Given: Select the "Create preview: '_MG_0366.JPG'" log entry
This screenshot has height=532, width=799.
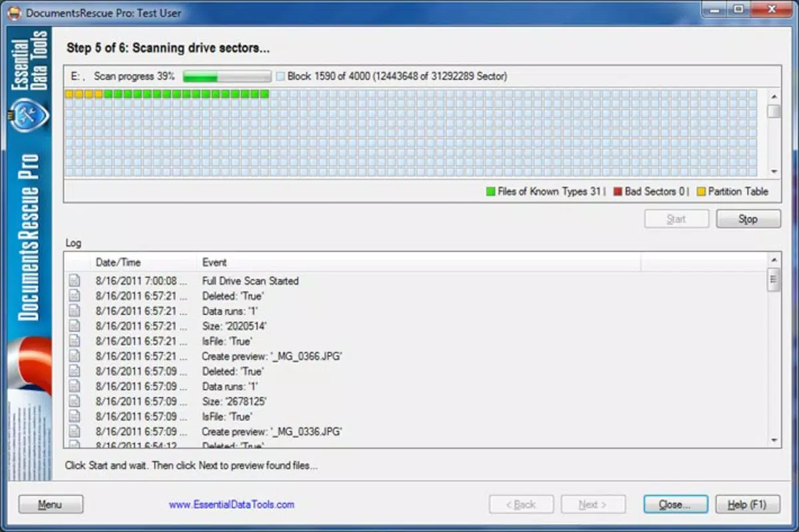Looking at the screenshot, I should click(x=272, y=356).
